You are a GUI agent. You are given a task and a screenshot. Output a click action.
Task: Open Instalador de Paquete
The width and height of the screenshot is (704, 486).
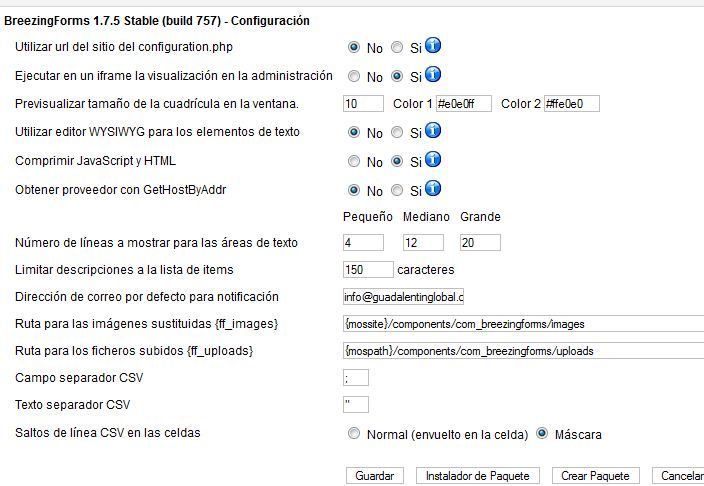(478, 476)
